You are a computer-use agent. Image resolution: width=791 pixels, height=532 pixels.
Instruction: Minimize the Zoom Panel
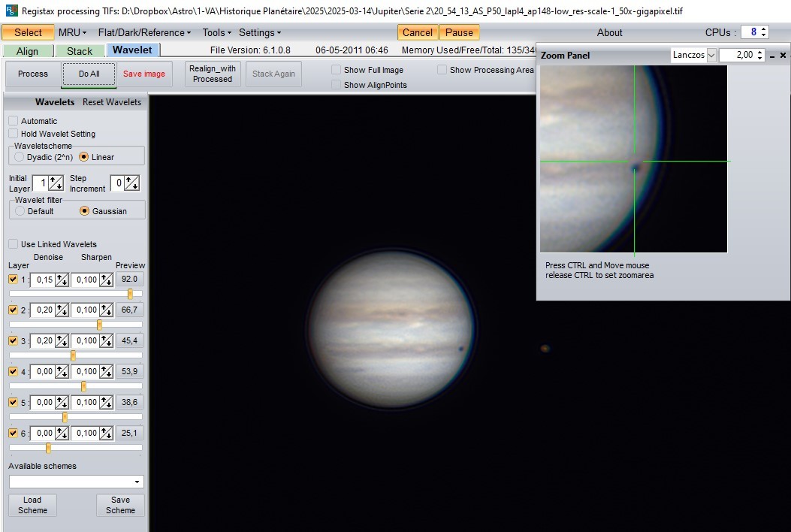pos(772,56)
